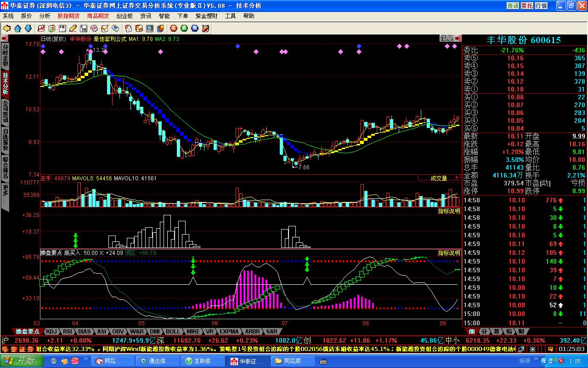Select the 分时走势 sidebar tab
The width and height of the screenshot is (588, 368).
point(5,55)
